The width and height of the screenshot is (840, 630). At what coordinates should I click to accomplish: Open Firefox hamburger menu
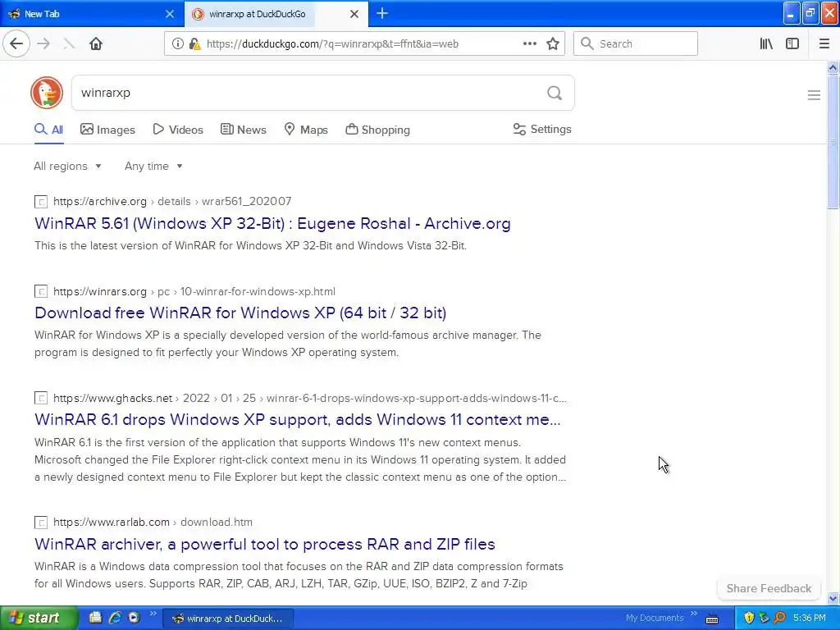[x=824, y=44]
